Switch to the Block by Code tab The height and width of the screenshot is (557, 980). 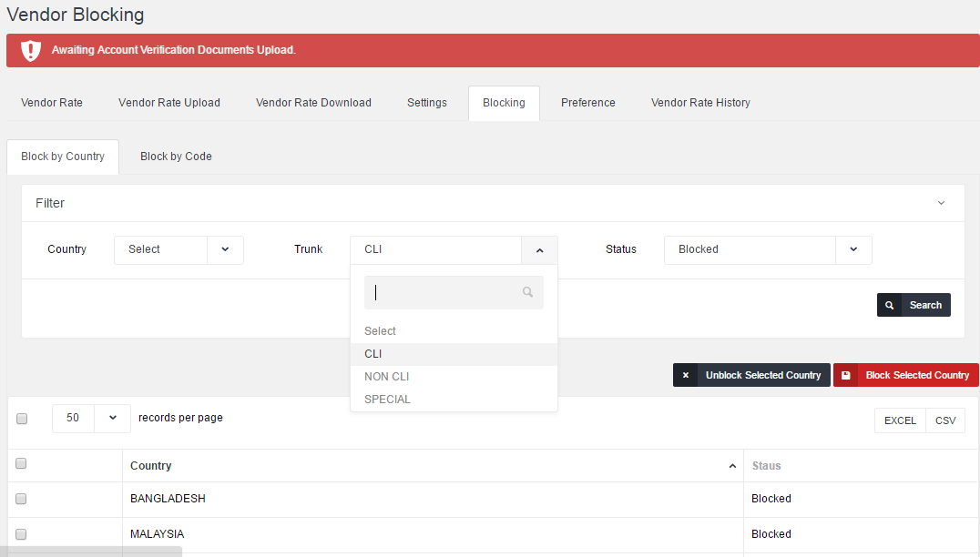pyautogui.click(x=176, y=157)
